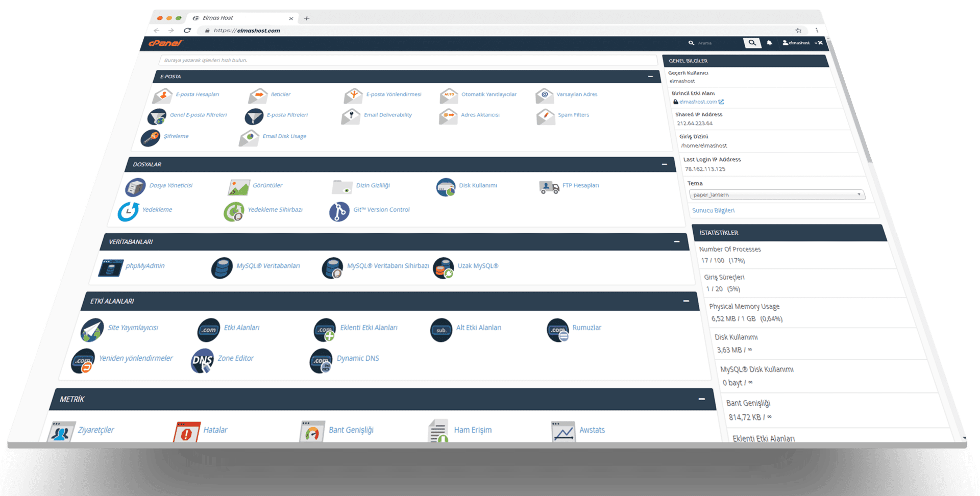Open the Spam Filters icon

(546, 116)
